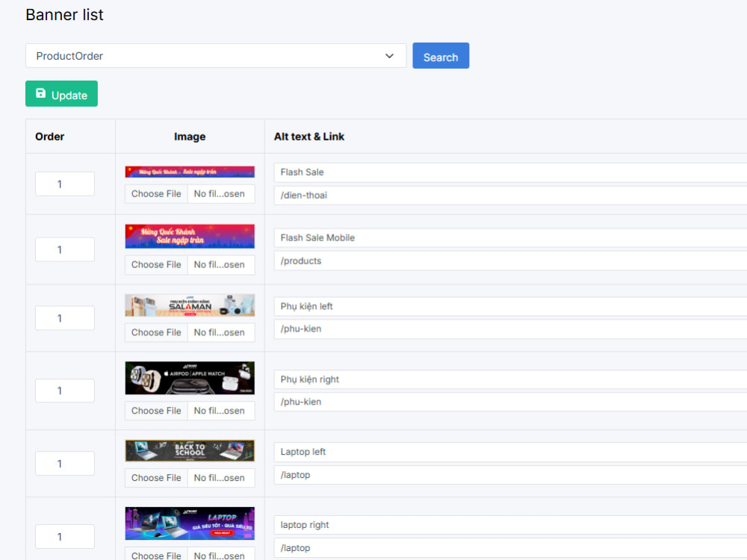Click the dropdown chevron arrow
This screenshot has width=747, height=560.
[390, 56]
